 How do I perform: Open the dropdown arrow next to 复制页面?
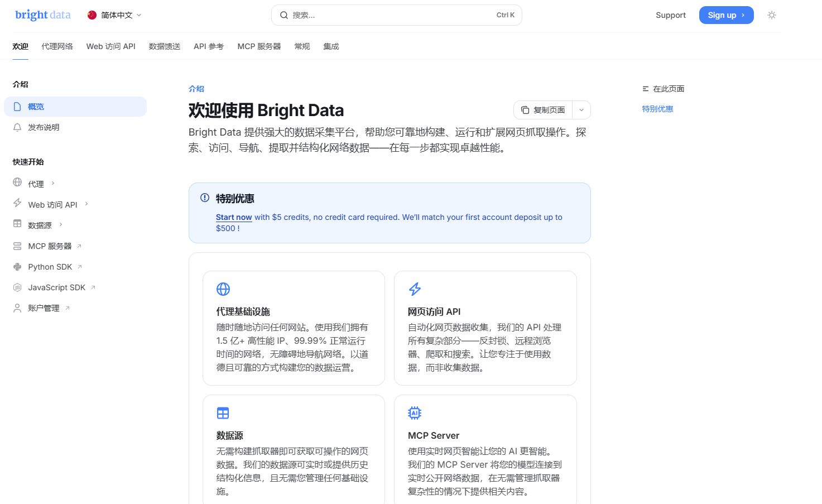581,110
